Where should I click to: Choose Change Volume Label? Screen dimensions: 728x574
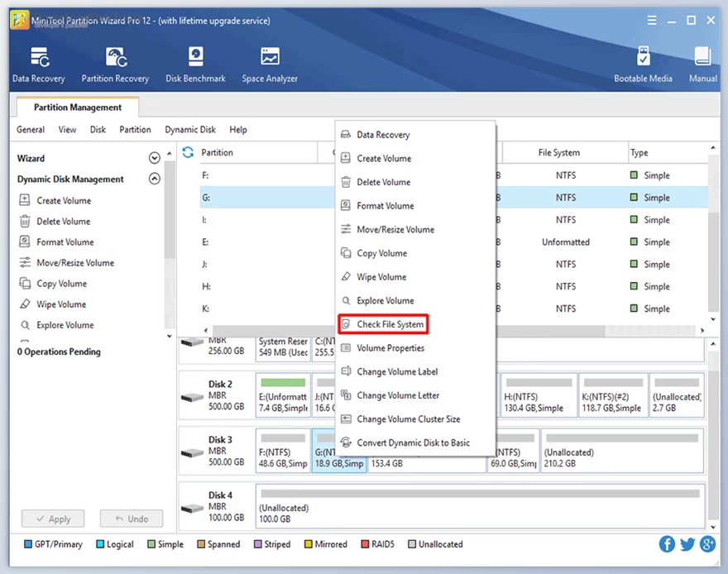tap(415, 371)
